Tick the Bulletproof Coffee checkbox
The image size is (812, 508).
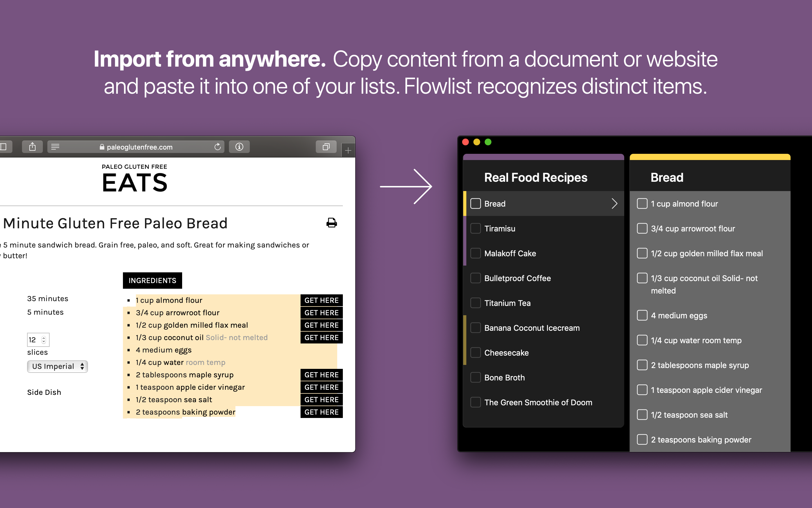(475, 278)
